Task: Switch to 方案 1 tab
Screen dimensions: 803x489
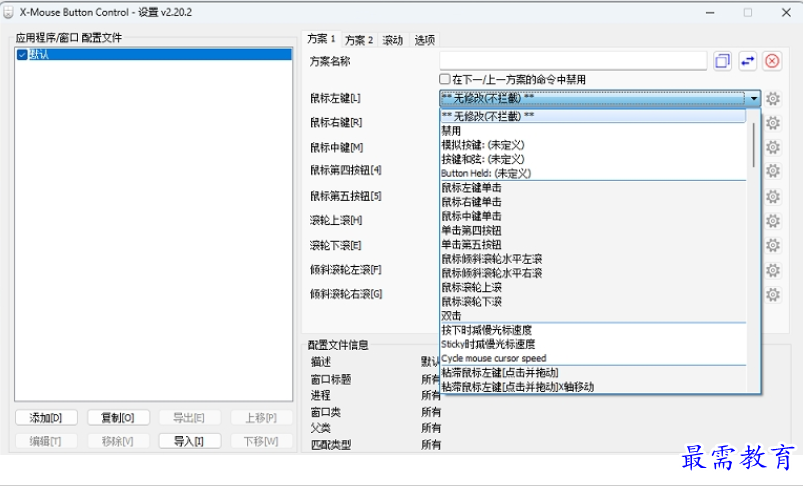Action: pos(321,39)
